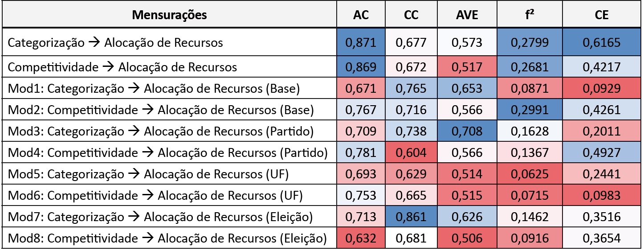644x251 pixels.
Task: Select the CC column header
Action: [x=412, y=15]
